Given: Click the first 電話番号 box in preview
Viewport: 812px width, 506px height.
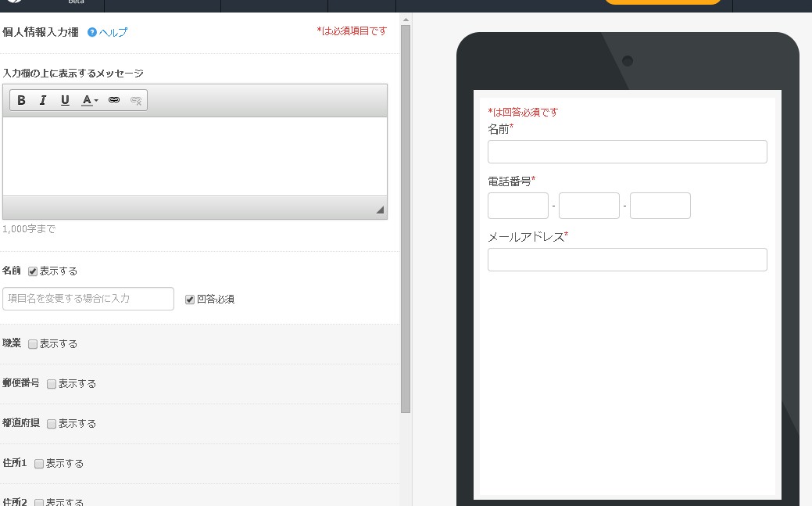Looking at the screenshot, I should click(x=518, y=206).
